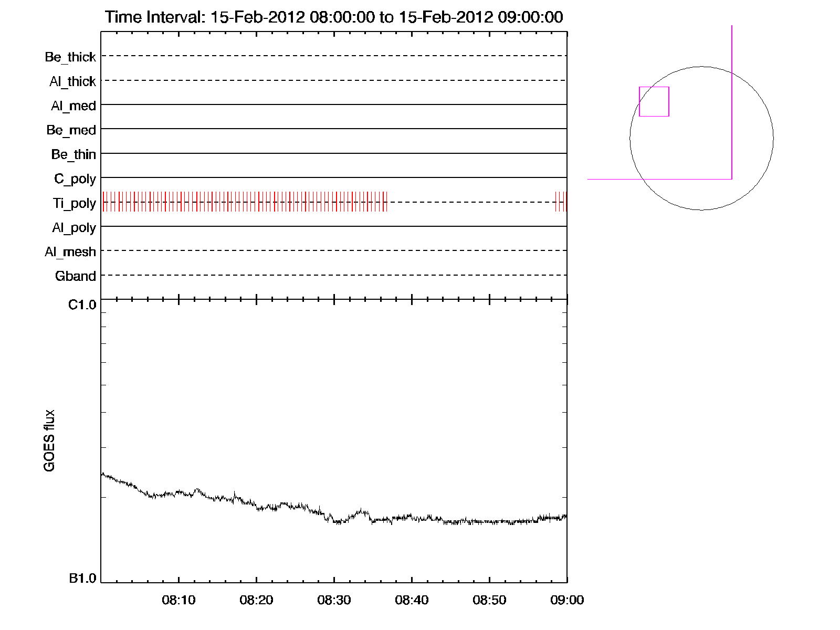Select the Be_med filter label
Screen dimensions: 840x630
[71, 130]
